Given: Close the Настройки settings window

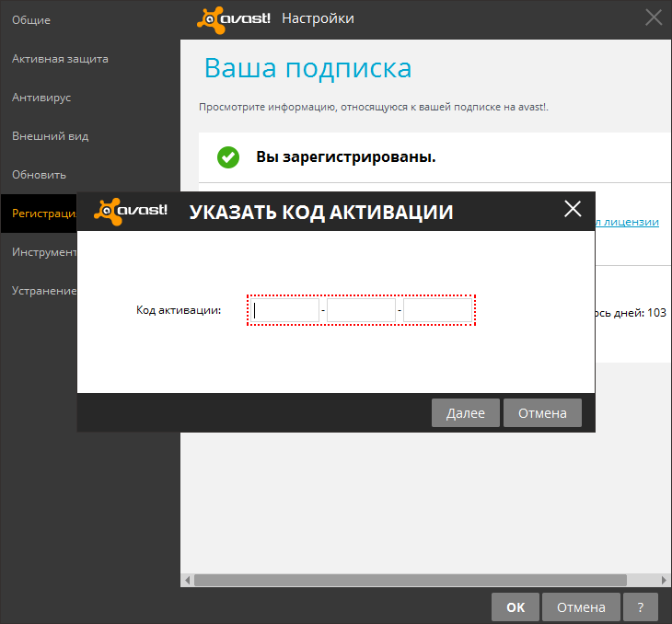Looking at the screenshot, I should click(x=654, y=17).
